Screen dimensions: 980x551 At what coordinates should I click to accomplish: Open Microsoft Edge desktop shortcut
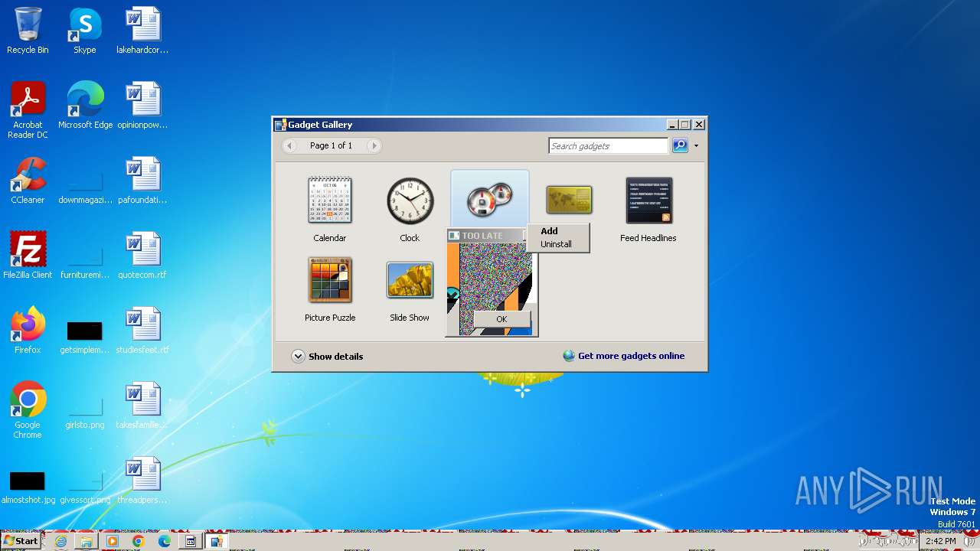coord(85,106)
